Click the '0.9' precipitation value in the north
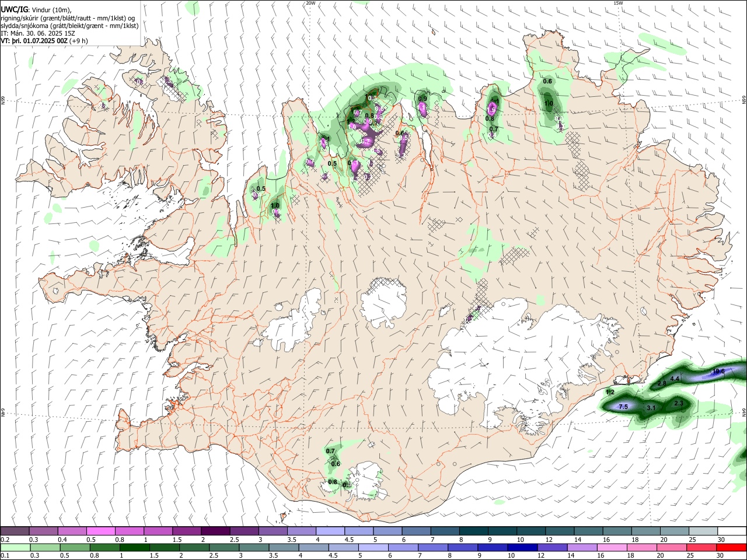The image size is (747, 560). tap(423, 99)
